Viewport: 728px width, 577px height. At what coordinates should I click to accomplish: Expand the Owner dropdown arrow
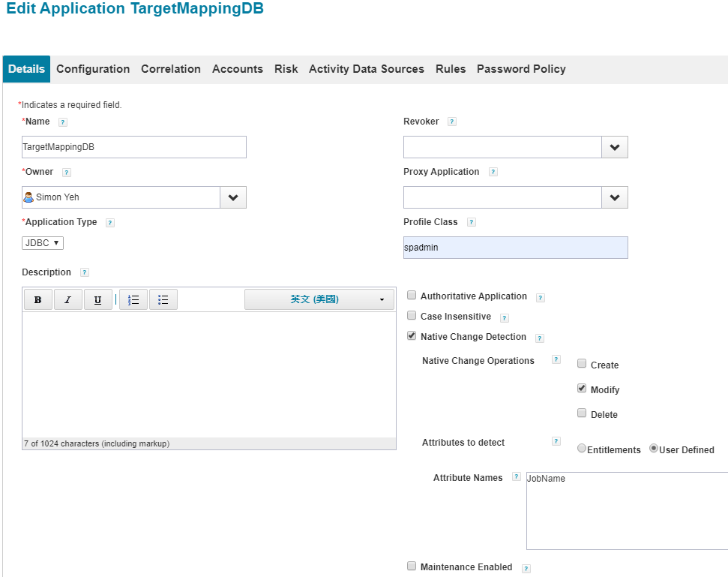(x=232, y=197)
